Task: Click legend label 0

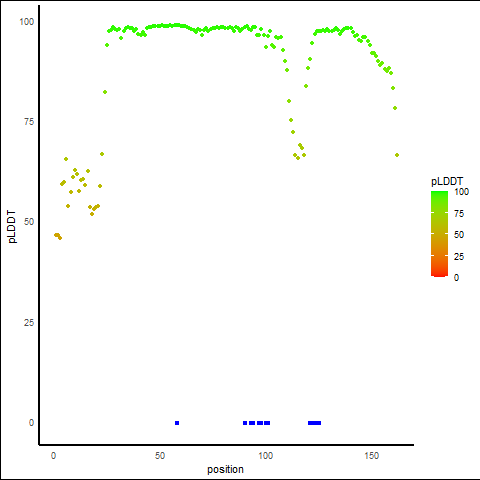Action: (x=456, y=278)
